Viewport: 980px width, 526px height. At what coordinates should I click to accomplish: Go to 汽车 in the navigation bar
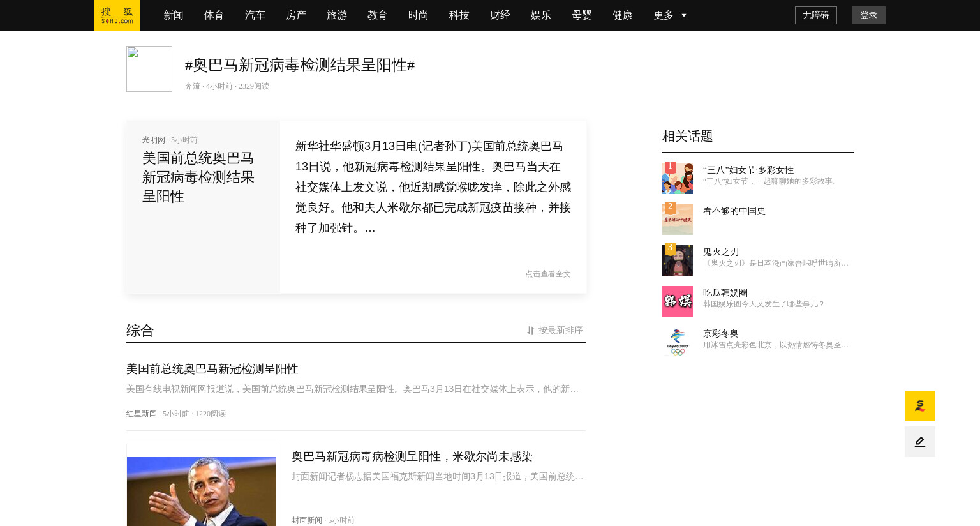[x=255, y=15]
